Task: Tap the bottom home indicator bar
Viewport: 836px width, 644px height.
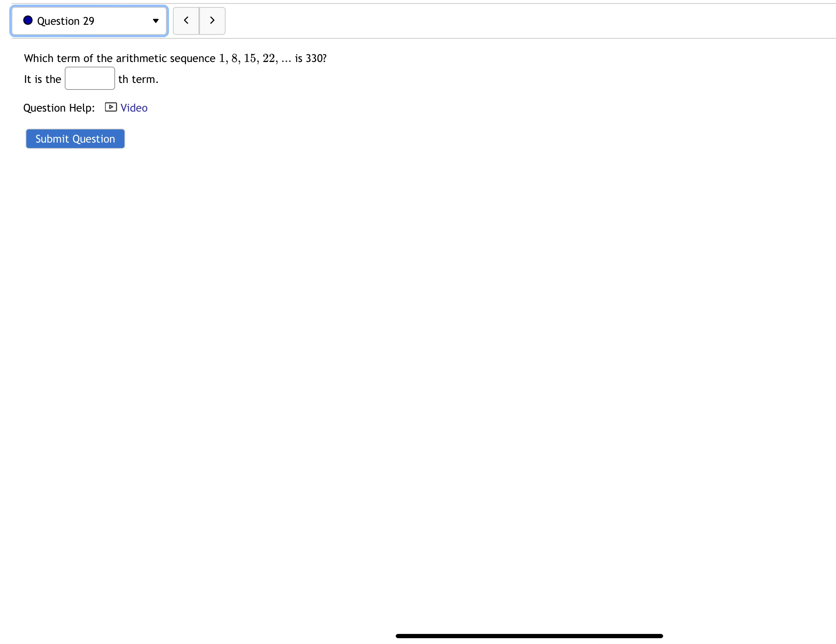Action: pos(529,636)
